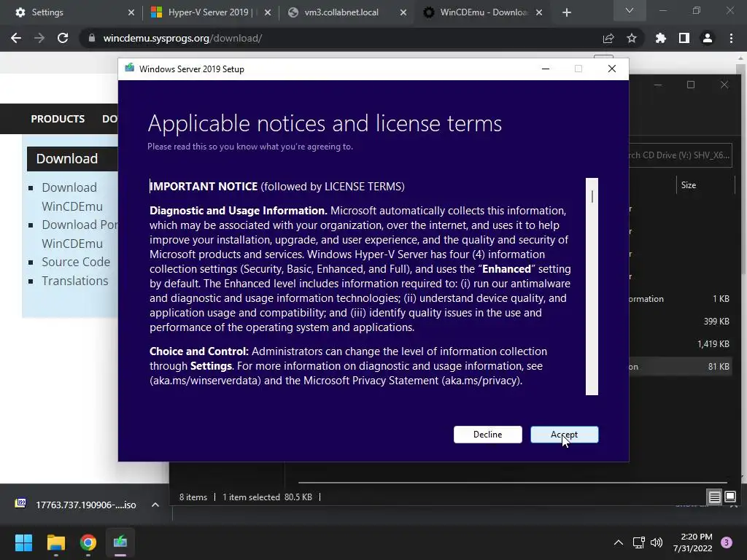The height and width of the screenshot is (560, 747).
Task: Focus the address bar URL
Action: [x=182, y=38]
